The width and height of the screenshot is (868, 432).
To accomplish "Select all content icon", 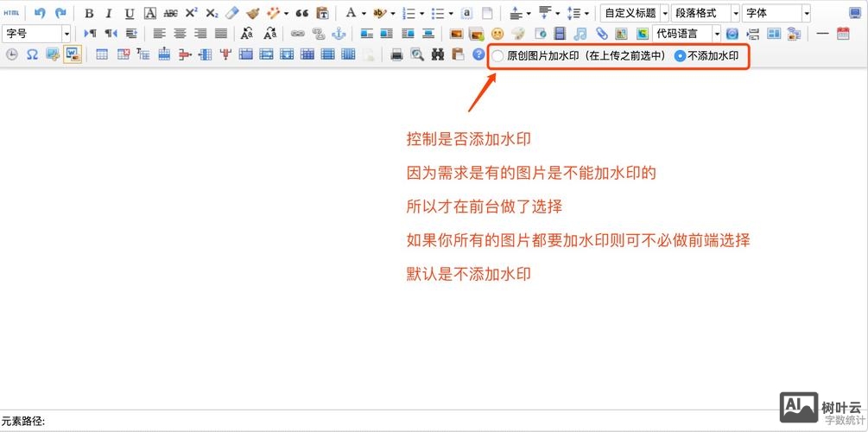I will click(466, 13).
